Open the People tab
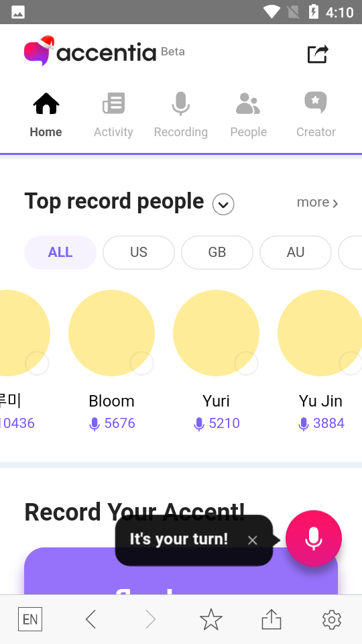The image size is (362, 644). click(x=248, y=115)
